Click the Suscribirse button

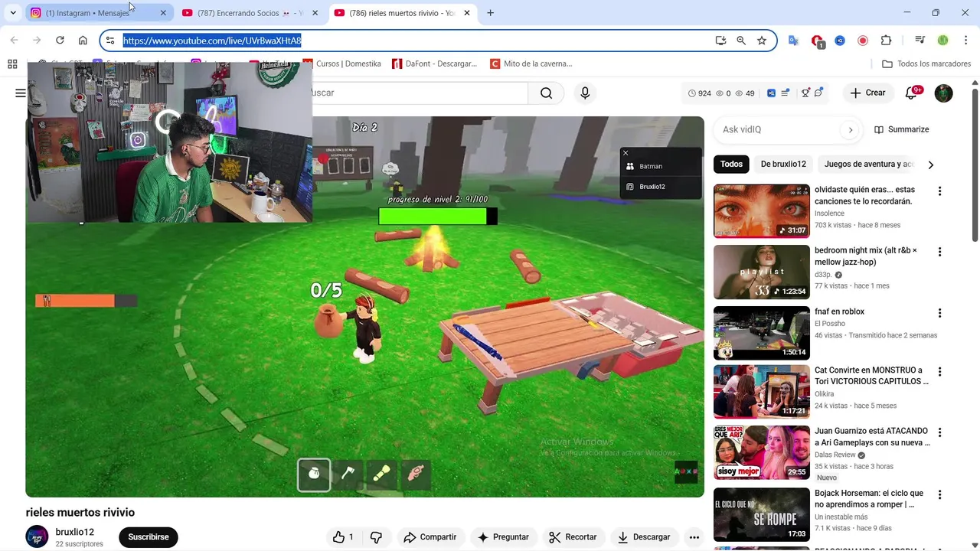[149, 537]
